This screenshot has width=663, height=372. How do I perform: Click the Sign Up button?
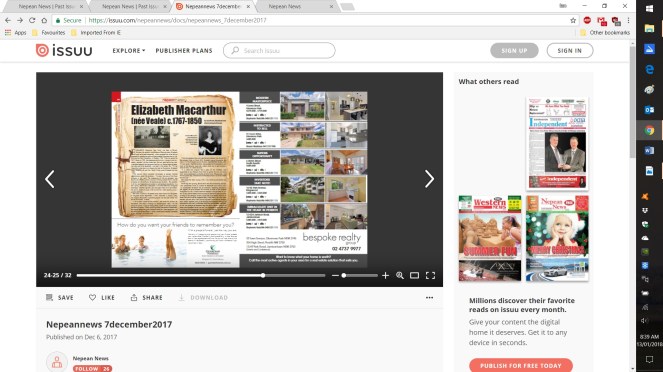pyautogui.click(x=514, y=50)
